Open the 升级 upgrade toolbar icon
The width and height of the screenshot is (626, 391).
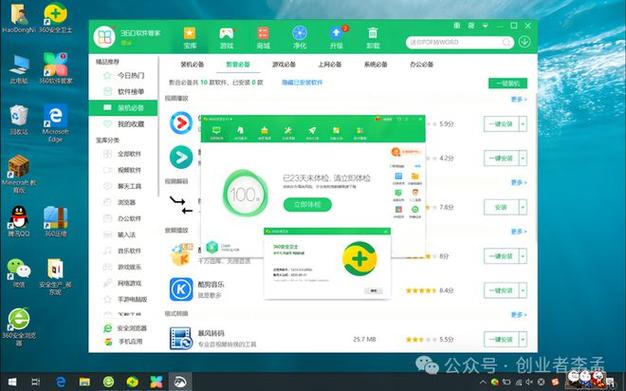337,38
